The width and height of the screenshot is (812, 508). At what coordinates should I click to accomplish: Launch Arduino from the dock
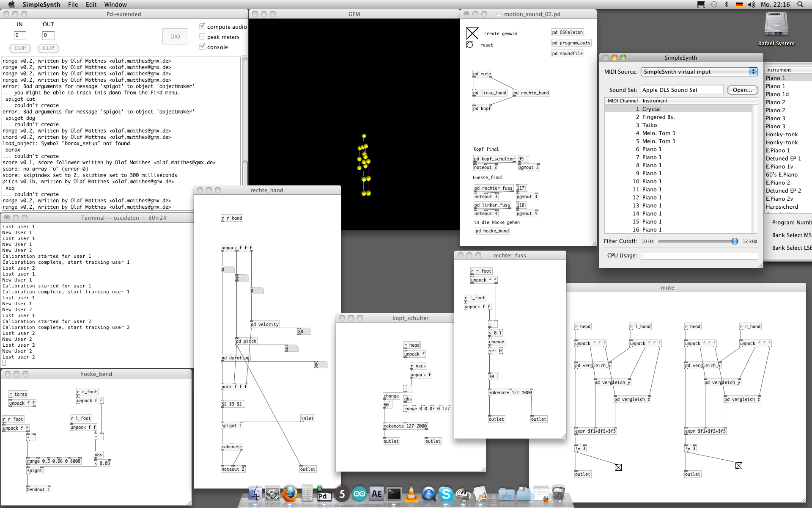click(x=359, y=494)
